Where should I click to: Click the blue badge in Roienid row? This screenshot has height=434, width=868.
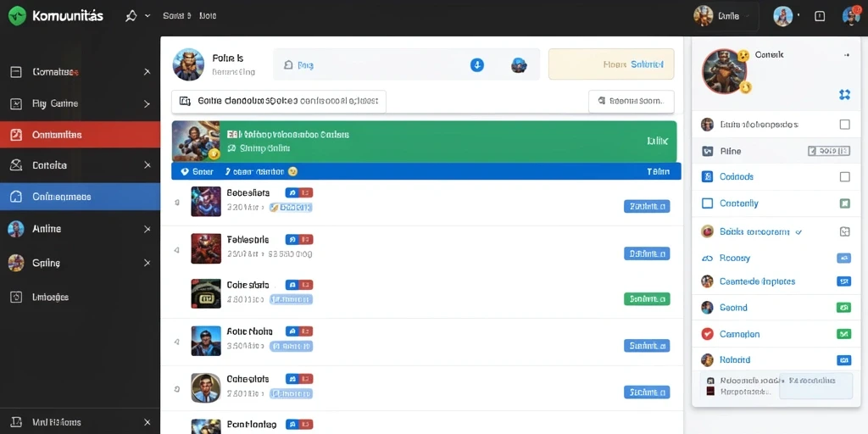click(843, 359)
